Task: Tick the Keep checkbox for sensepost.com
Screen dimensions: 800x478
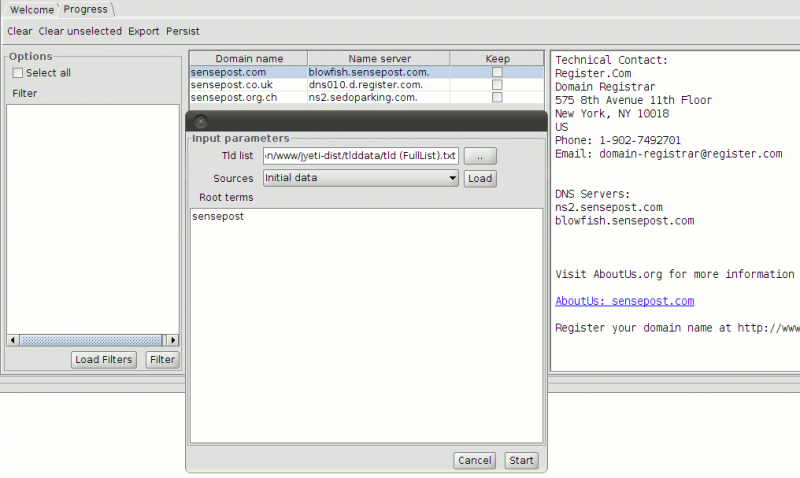Action: [x=497, y=73]
